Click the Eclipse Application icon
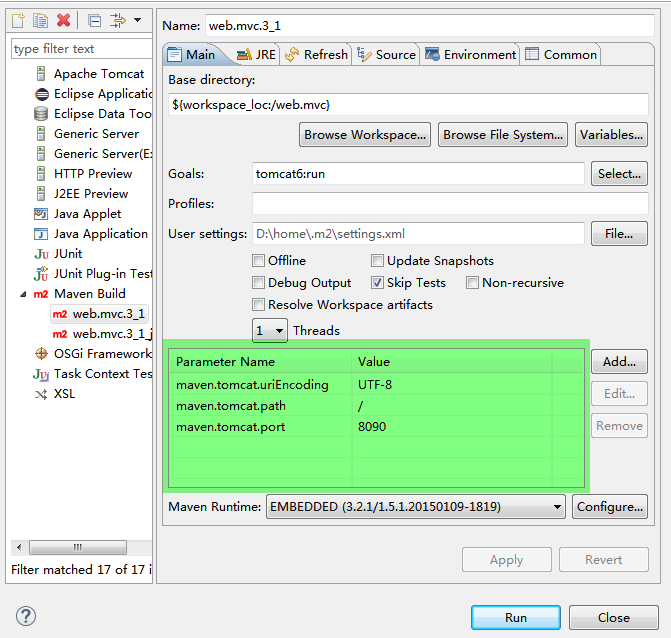The width and height of the screenshot is (671, 638). (42, 94)
